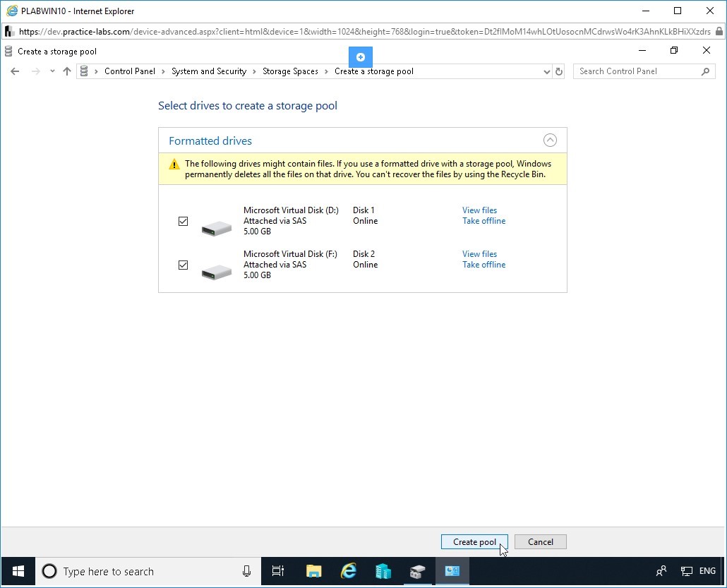727x588 pixels.
Task: Expand chevron after System and Security
Action: [x=254, y=71]
